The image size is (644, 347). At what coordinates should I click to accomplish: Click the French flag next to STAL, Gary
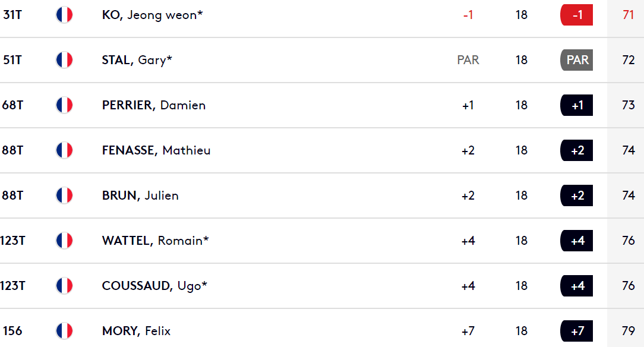click(64, 60)
